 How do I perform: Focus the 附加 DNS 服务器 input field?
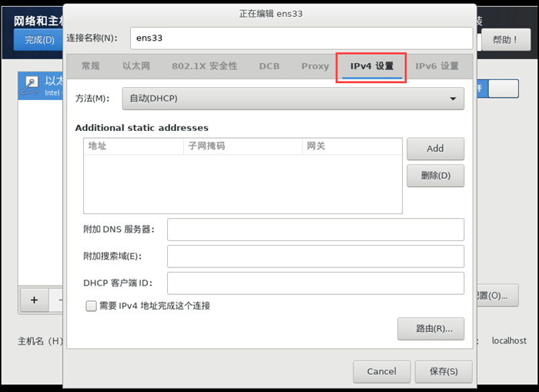(x=315, y=230)
